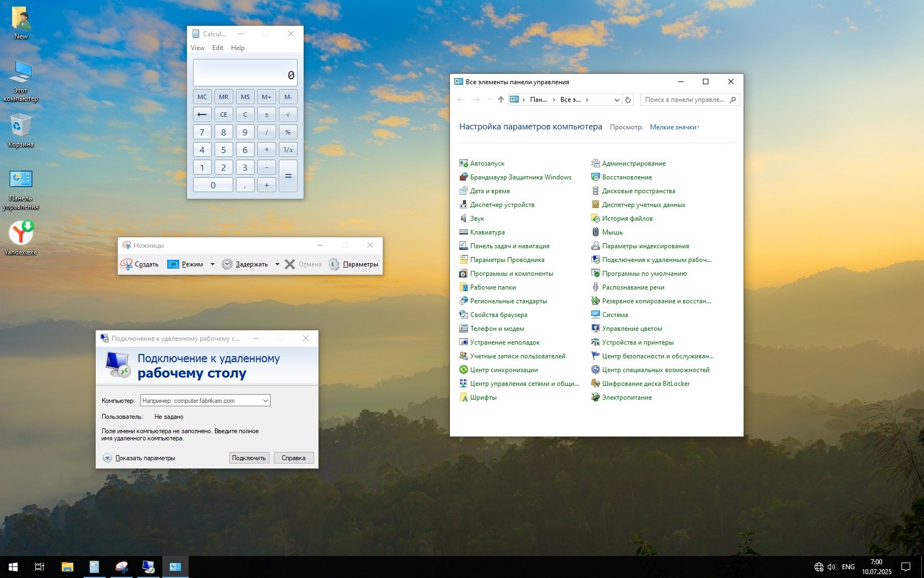The width and height of the screenshot is (924, 578).
Task: Click the refresh icon in Control Panel
Action: point(628,100)
